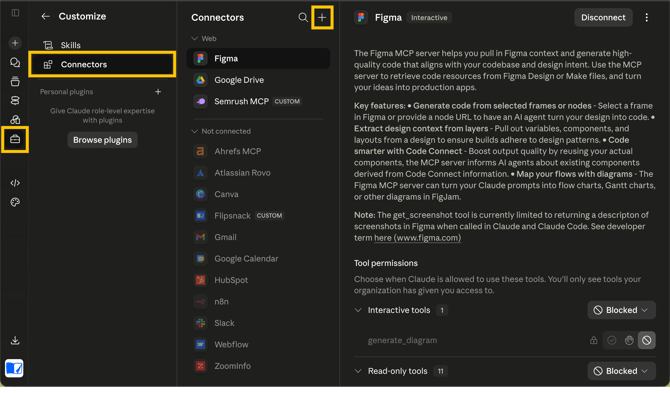Click Browse plugins button
The image size is (670, 393).
pos(102,140)
